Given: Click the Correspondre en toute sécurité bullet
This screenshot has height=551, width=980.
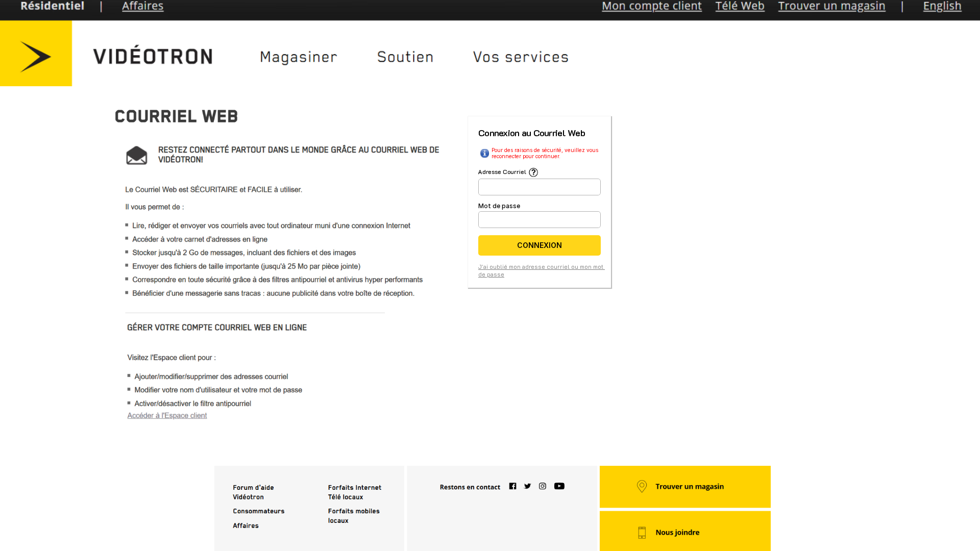Looking at the screenshot, I should pos(277,280).
